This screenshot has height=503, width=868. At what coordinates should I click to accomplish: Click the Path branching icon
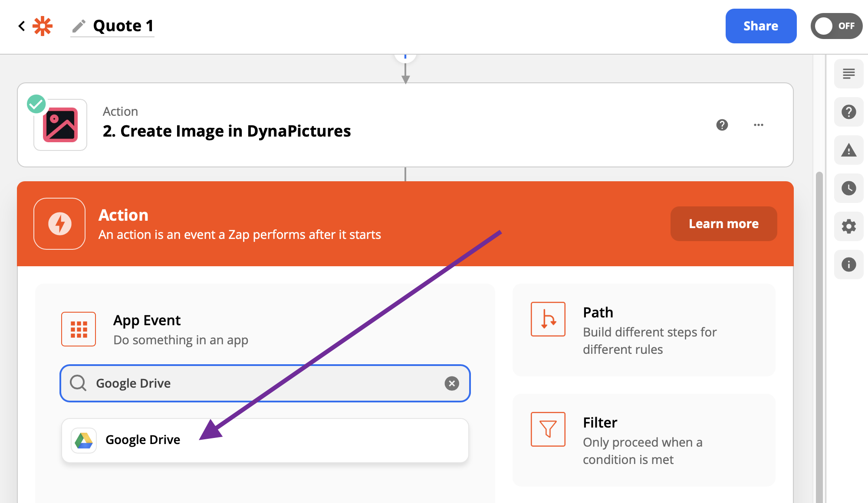(x=548, y=320)
